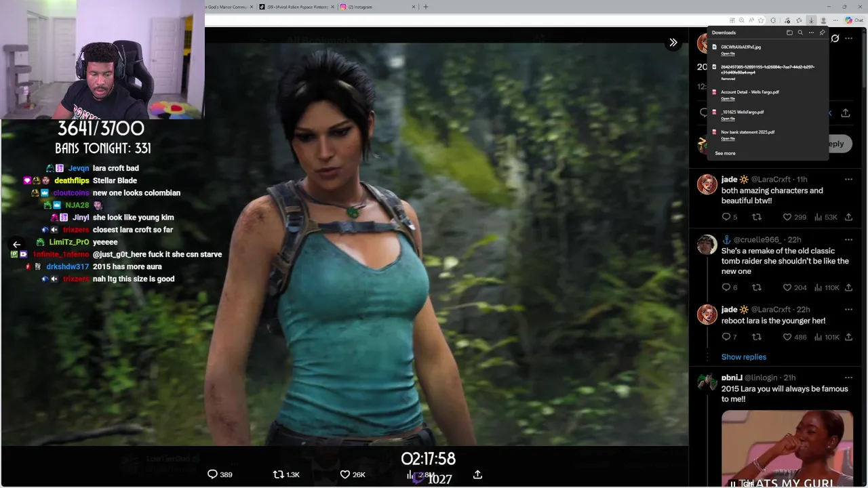The image size is (868, 488).
Task: Open a new browser tab
Action: (x=426, y=7)
